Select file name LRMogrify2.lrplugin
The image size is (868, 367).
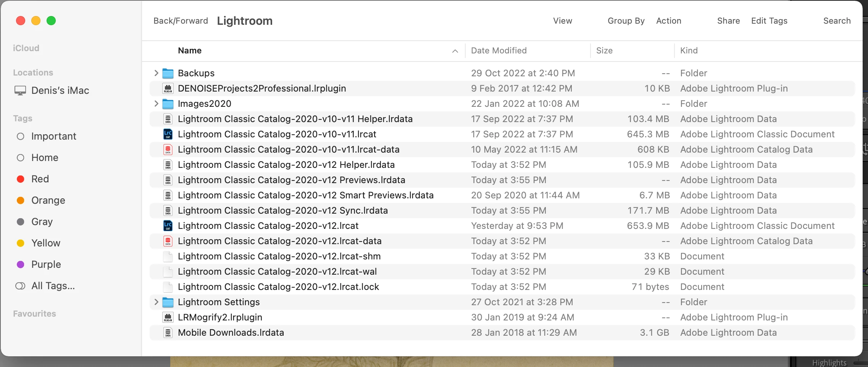click(x=220, y=317)
